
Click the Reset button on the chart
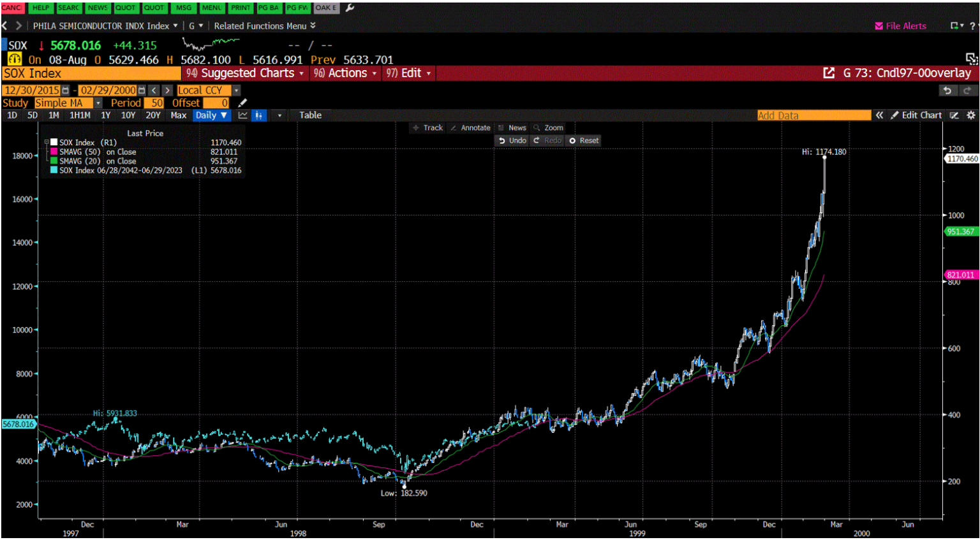tap(584, 140)
